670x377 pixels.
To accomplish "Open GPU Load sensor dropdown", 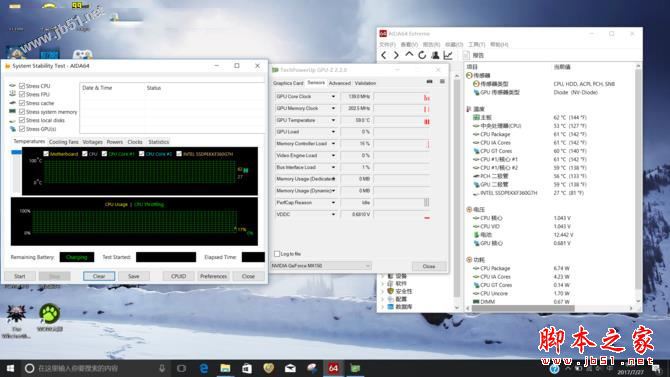I will tap(333, 132).
